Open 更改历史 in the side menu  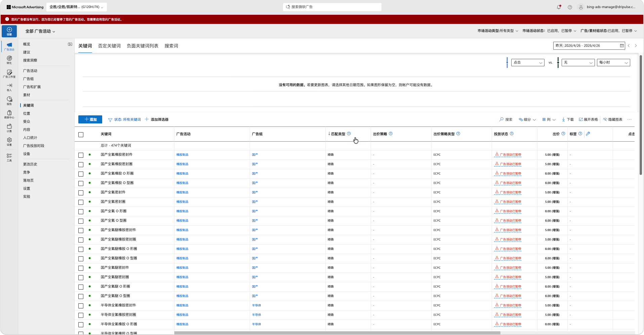point(30,164)
